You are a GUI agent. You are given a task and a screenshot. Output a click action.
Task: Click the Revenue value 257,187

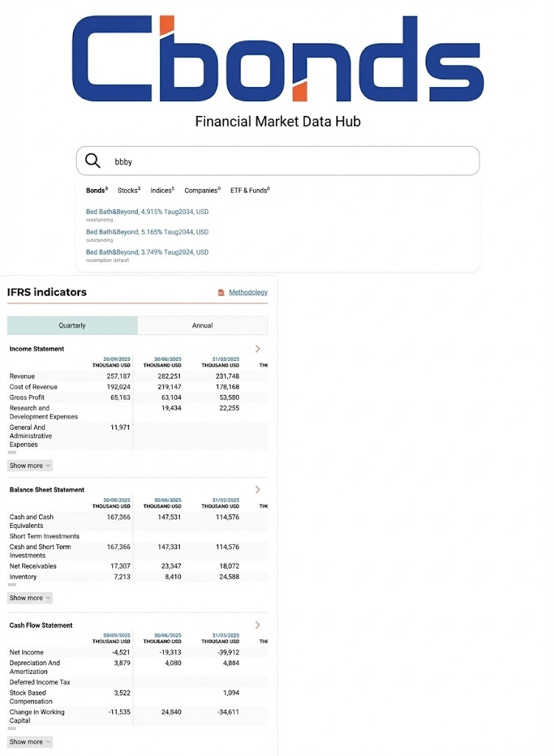pos(119,376)
